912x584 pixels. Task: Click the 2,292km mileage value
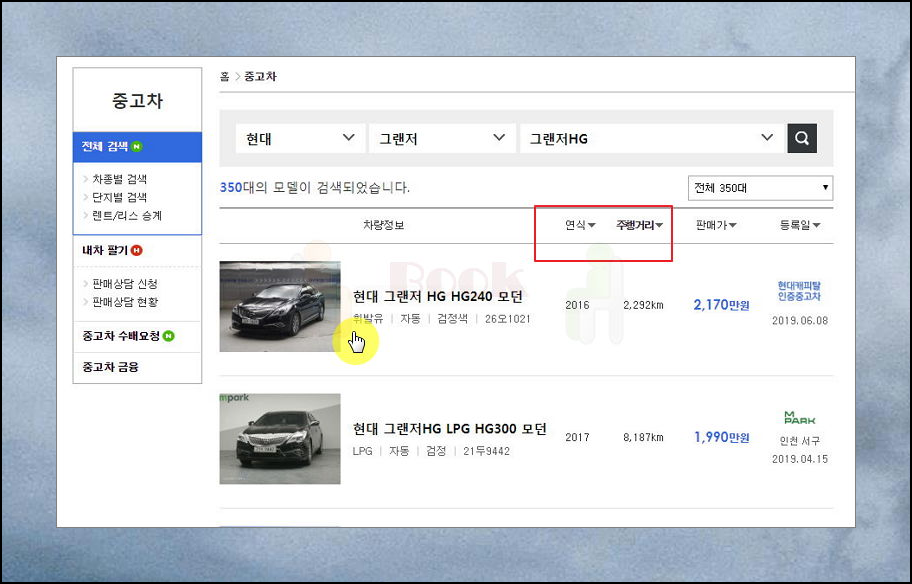643,305
